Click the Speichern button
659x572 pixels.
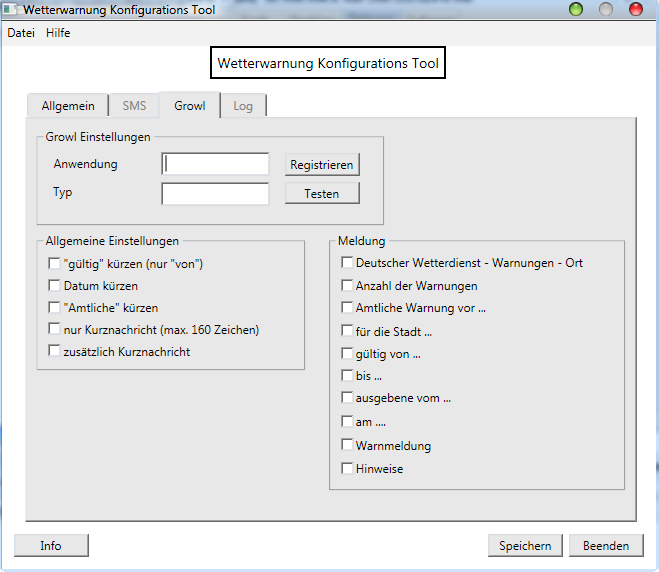tap(525, 545)
